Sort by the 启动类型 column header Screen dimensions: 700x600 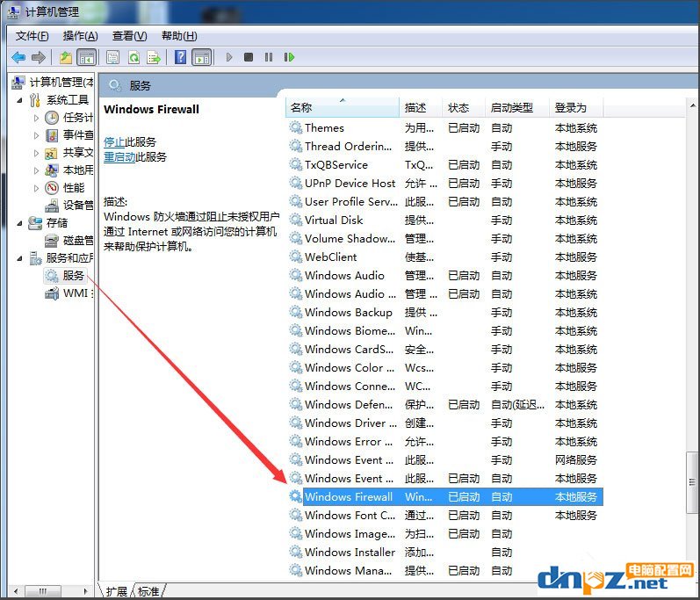(x=517, y=107)
